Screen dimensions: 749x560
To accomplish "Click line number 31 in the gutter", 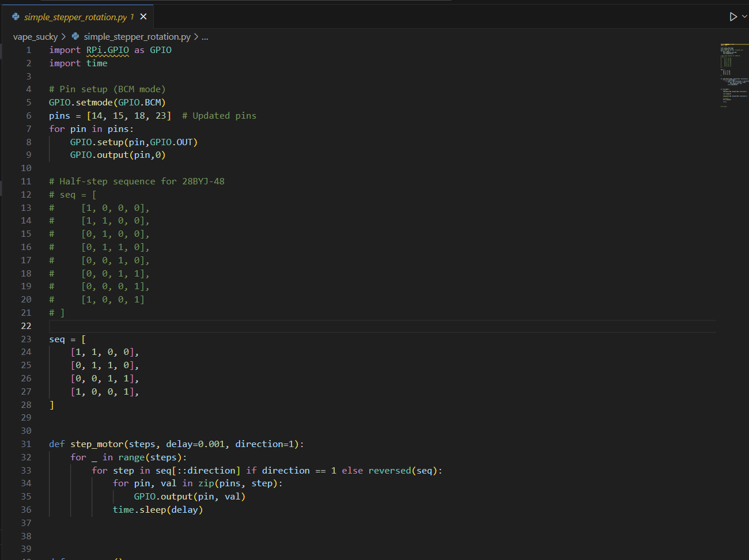I will point(27,444).
